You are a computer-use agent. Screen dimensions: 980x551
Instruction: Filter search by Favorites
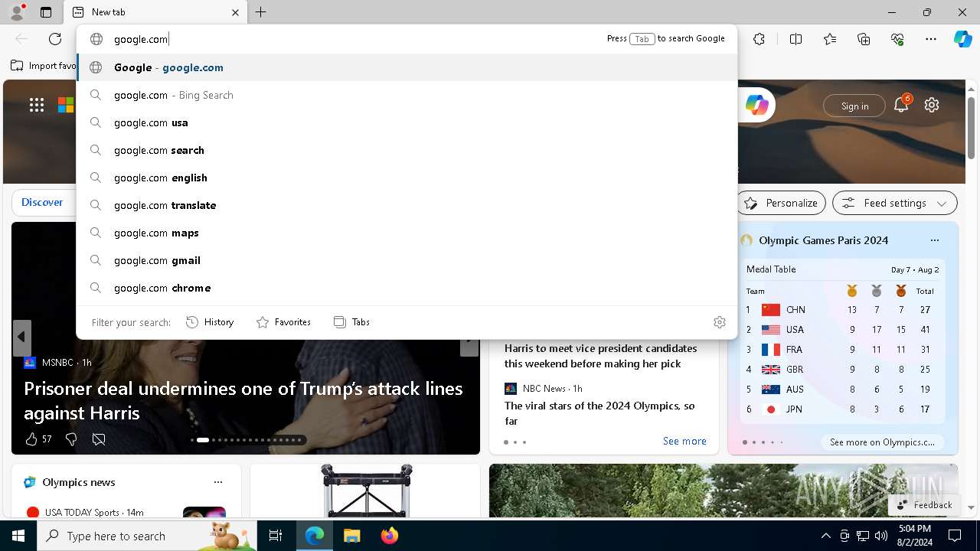(x=283, y=322)
